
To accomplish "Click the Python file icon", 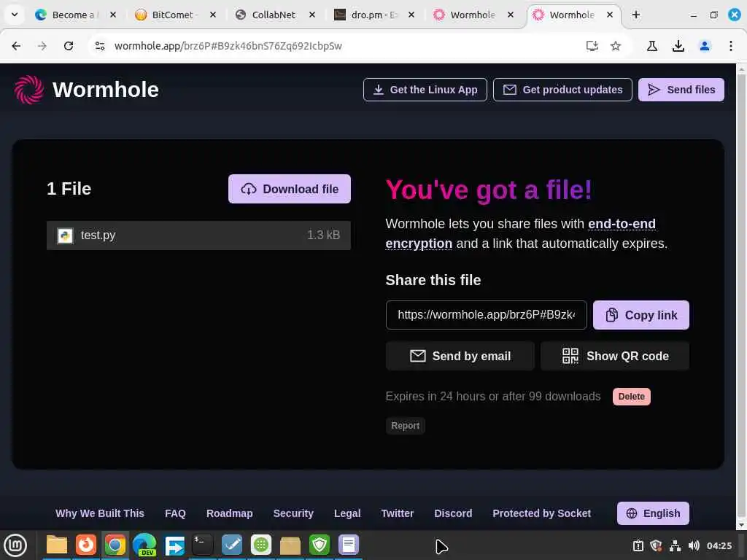I will tap(65, 236).
